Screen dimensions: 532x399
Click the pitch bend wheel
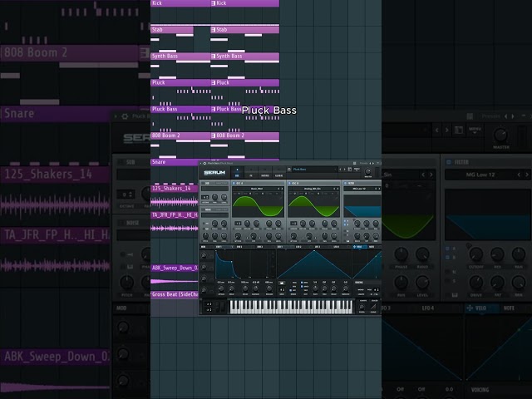(218, 307)
